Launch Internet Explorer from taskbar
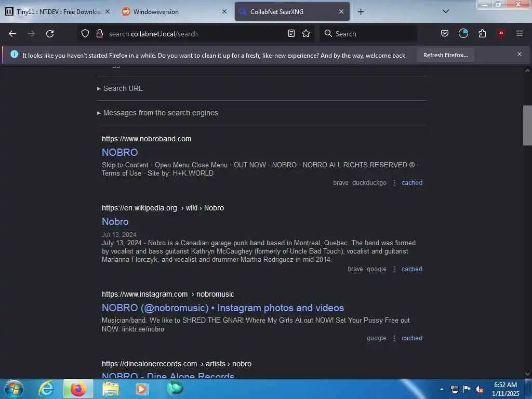 (x=46, y=389)
